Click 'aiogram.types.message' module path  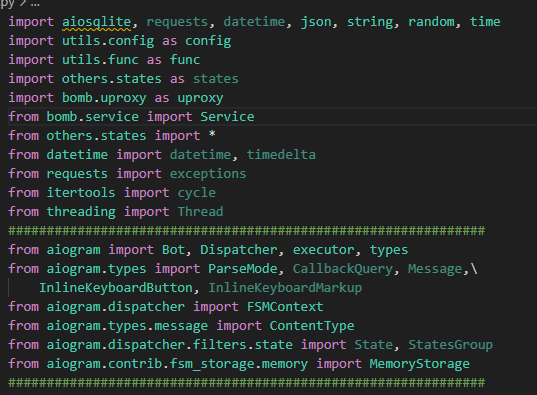pyautogui.click(x=127, y=325)
